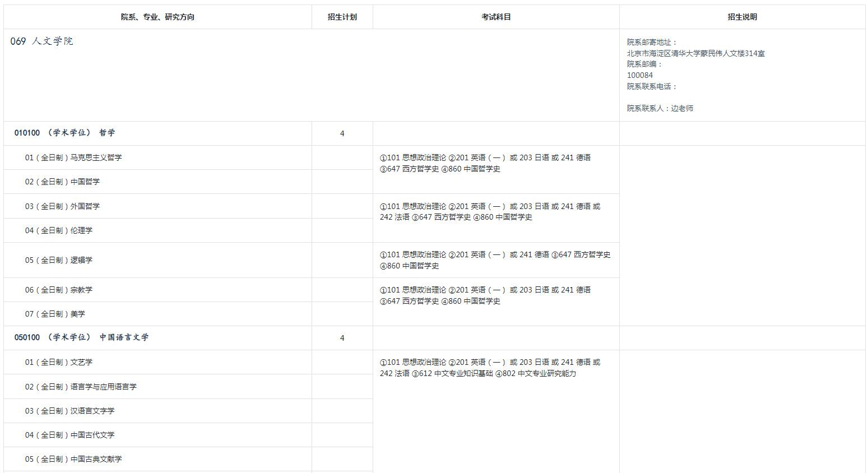868x473 pixels.
Task: Click the 招生计划 column header
Action: click(x=342, y=17)
